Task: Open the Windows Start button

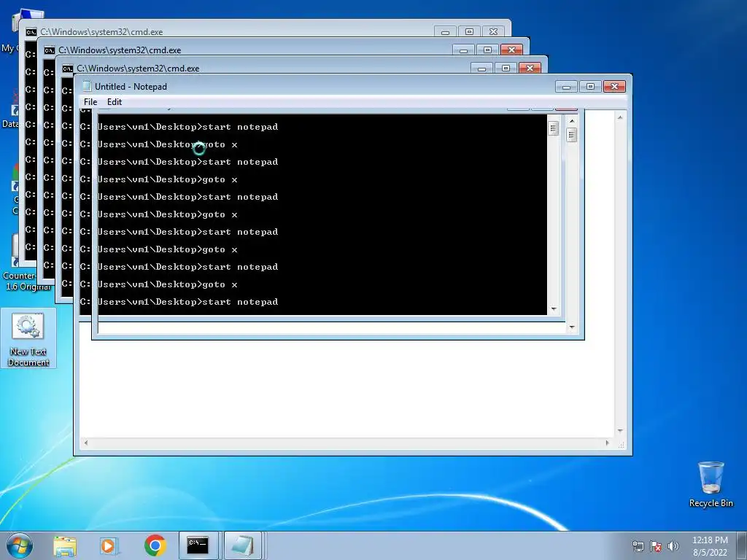Action: tap(20, 545)
